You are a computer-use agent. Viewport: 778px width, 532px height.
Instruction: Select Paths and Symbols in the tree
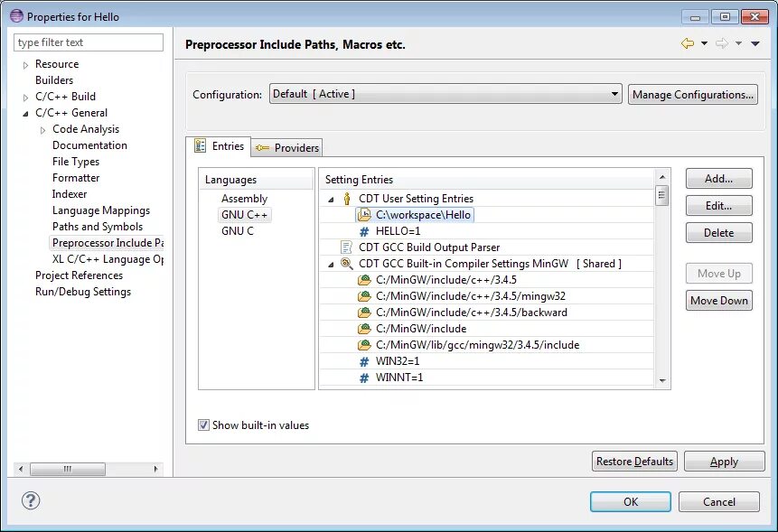(x=98, y=227)
